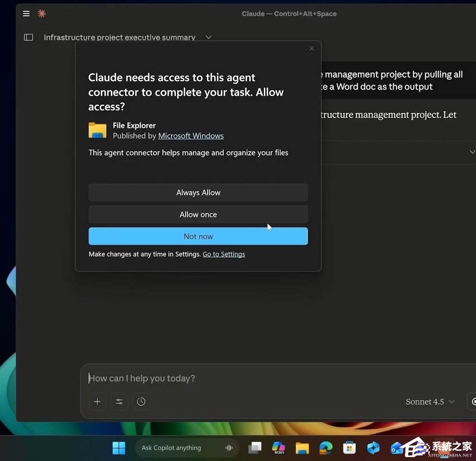Screen dimensions: 476x461
Task: Click the user message about Word doc output
Action: 398,81
